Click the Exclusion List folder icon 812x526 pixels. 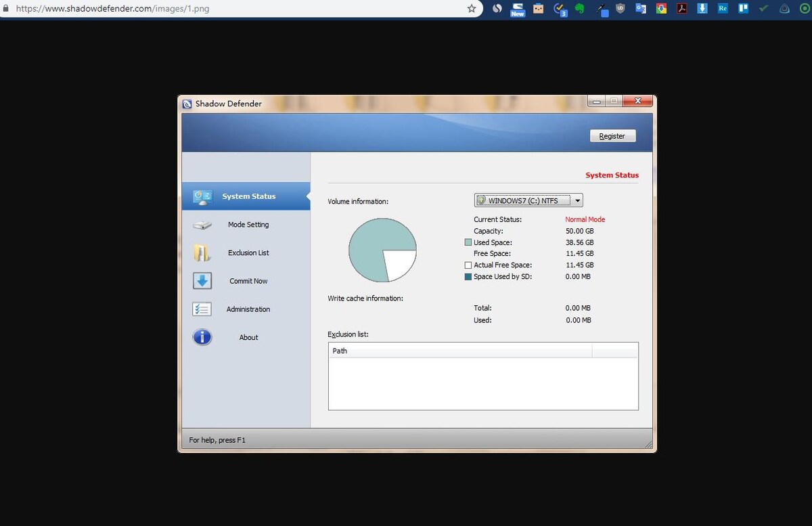tap(202, 253)
